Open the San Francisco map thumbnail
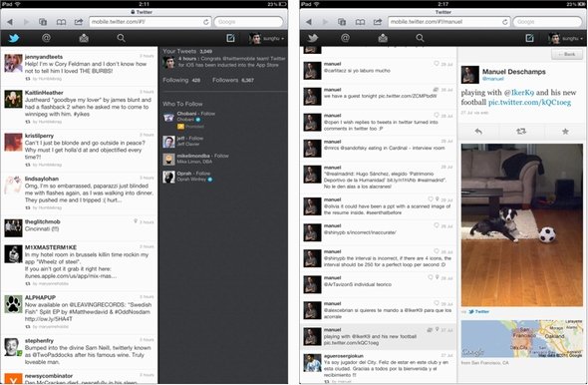588x385 pixels. [522, 338]
